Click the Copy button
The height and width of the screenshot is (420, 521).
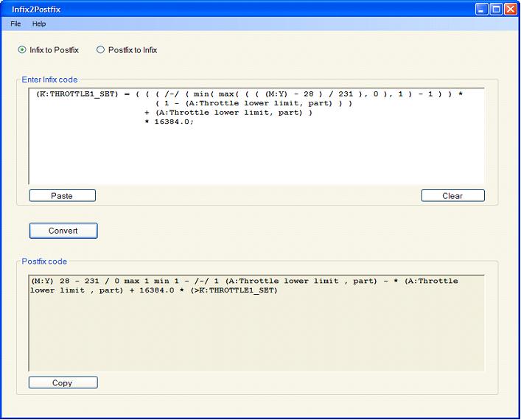63,382
